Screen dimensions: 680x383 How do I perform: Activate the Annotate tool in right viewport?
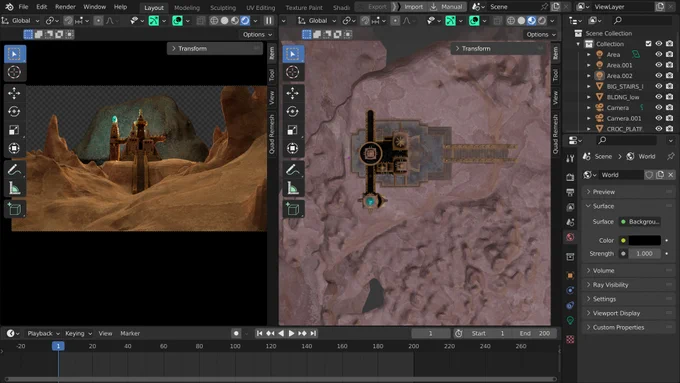[x=293, y=170]
